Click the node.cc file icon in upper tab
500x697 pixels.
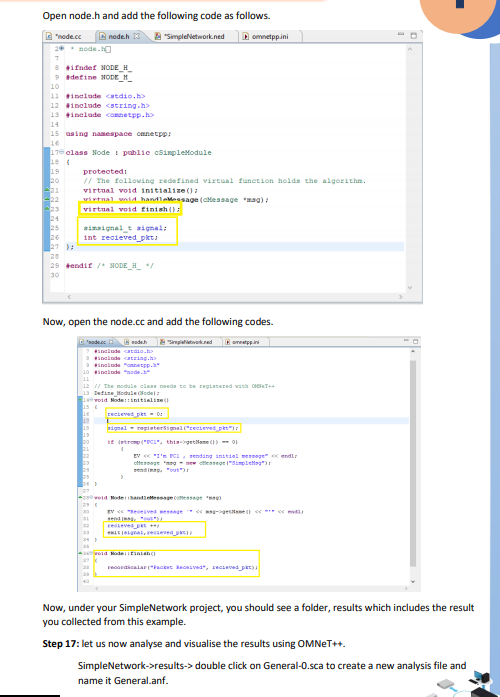(49, 36)
